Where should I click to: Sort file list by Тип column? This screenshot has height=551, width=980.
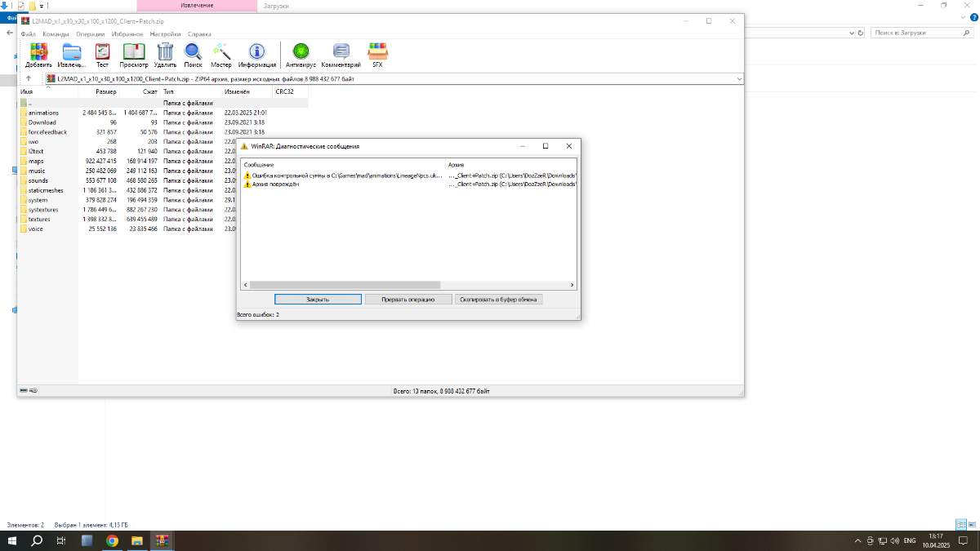tap(191, 92)
